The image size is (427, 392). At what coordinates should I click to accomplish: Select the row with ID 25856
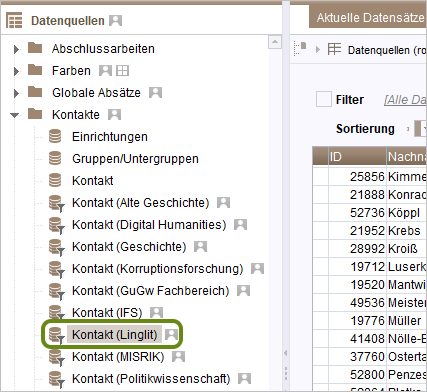coord(370,176)
